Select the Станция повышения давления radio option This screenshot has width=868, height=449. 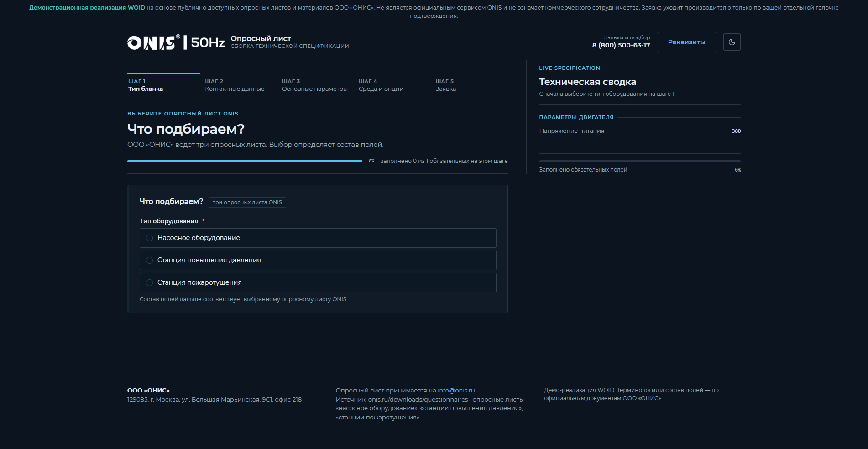[x=318, y=260]
